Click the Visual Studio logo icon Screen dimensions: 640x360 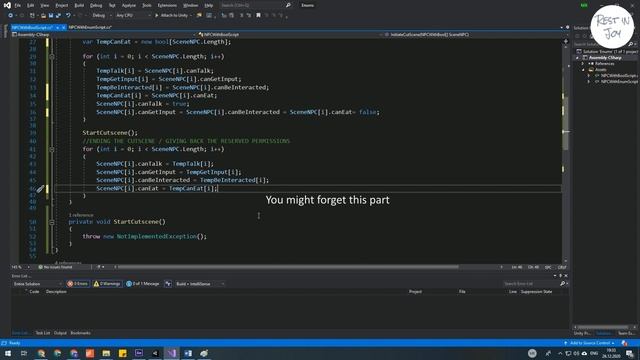[7, 5]
